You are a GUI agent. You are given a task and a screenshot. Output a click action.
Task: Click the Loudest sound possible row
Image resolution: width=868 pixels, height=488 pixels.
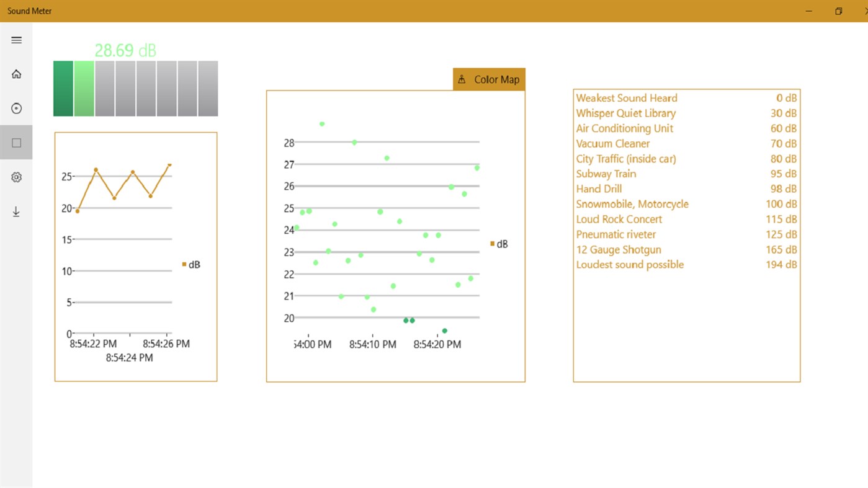pos(630,264)
